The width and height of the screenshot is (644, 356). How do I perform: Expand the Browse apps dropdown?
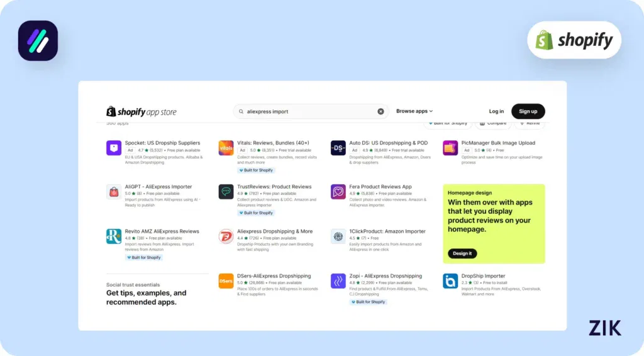tap(414, 111)
